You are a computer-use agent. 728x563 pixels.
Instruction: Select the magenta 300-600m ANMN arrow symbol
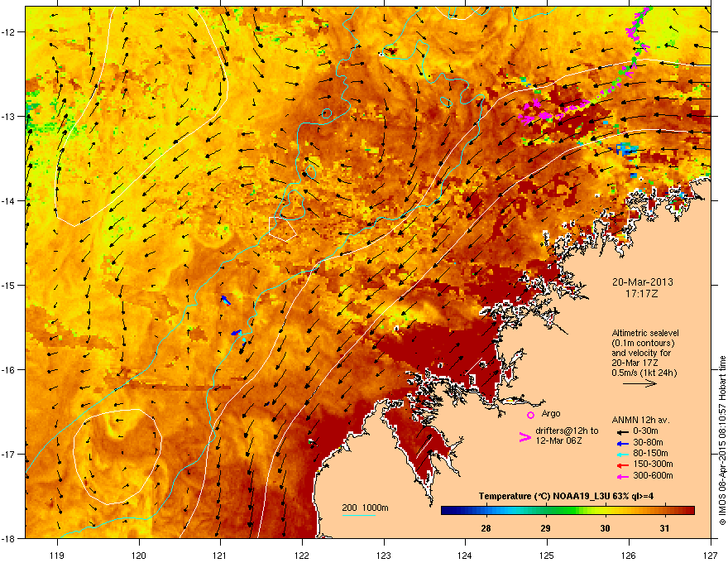tap(623, 476)
